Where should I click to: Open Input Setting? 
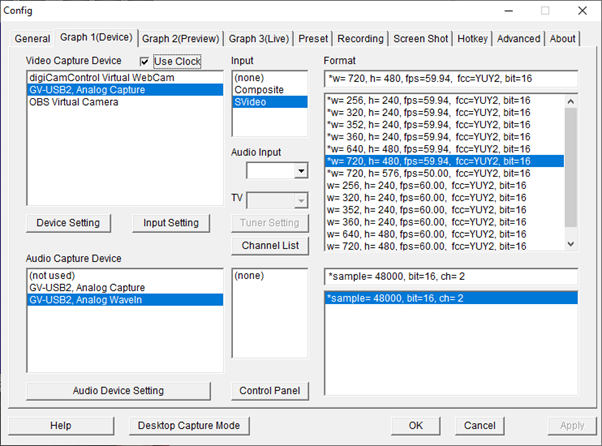tap(171, 222)
